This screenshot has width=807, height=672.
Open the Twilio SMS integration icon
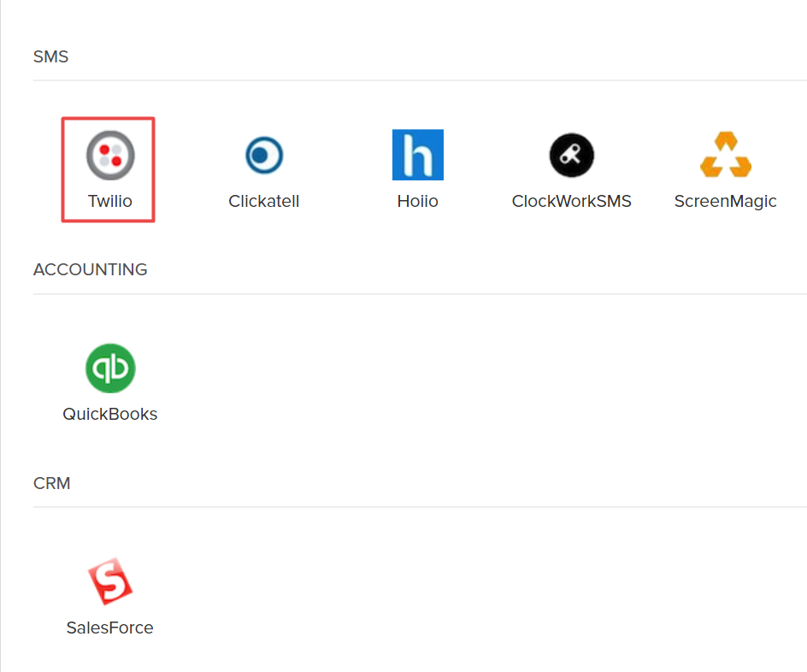(x=110, y=155)
